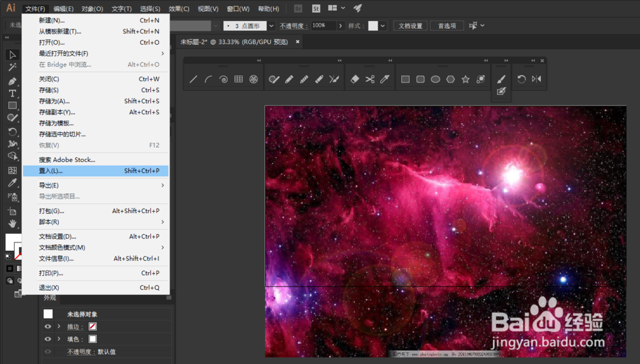Select the Join tool
This screenshot has height=364, width=640.
pyautogui.click(x=334, y=79)
